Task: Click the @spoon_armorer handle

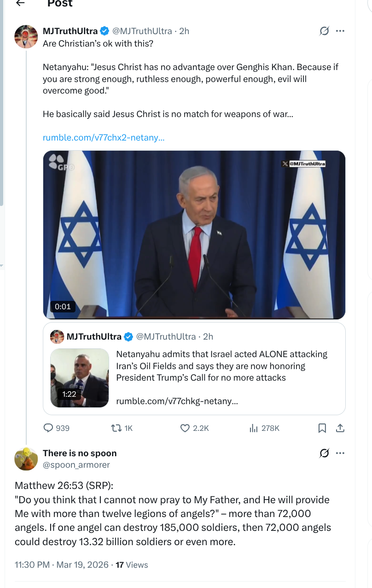Action: [x=76, y=465]
